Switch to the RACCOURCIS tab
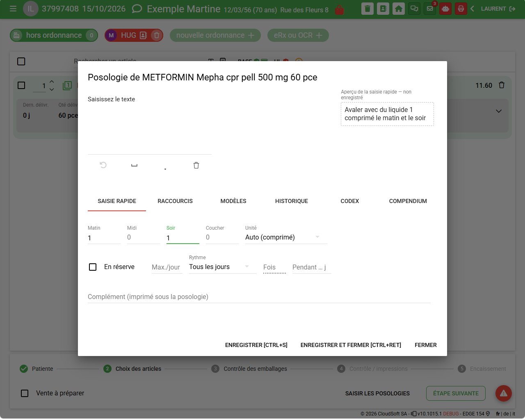525x420 pixels. [175, 201]
